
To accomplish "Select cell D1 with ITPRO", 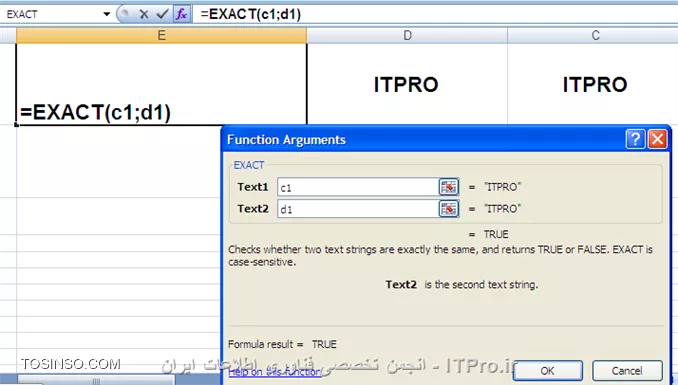I will coord(407,84).
